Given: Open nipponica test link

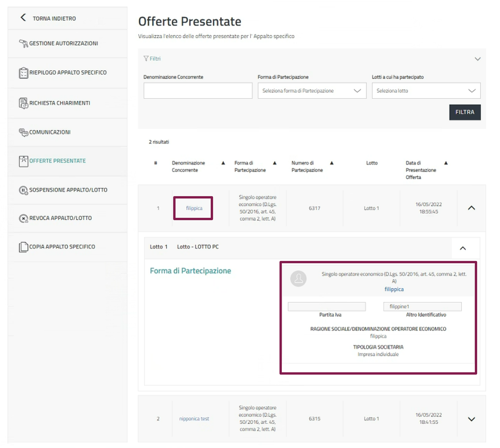Looking at the screenshot, I should 194,418.
